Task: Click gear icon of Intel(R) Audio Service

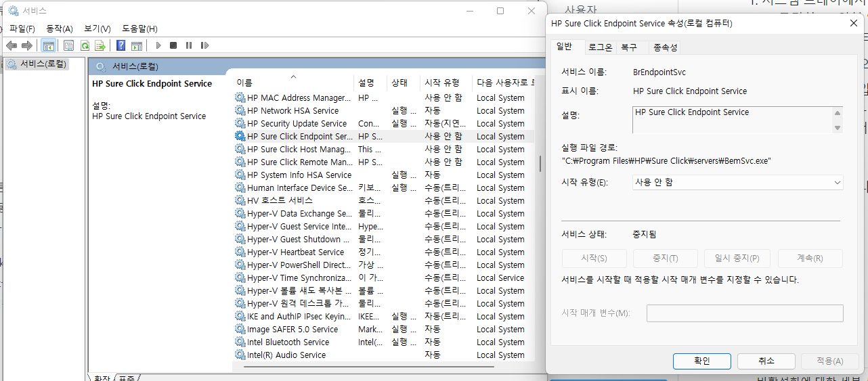Action: coord(240,355)
